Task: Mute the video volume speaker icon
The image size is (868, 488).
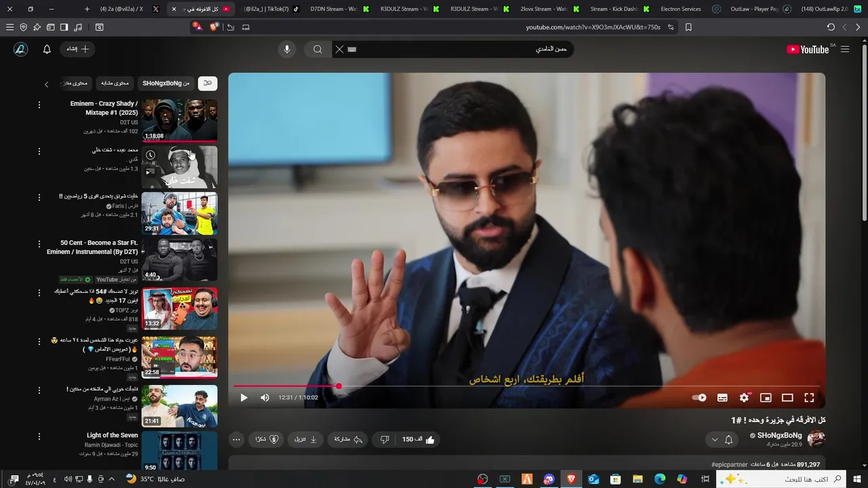Action: click(x=264, y=398)
